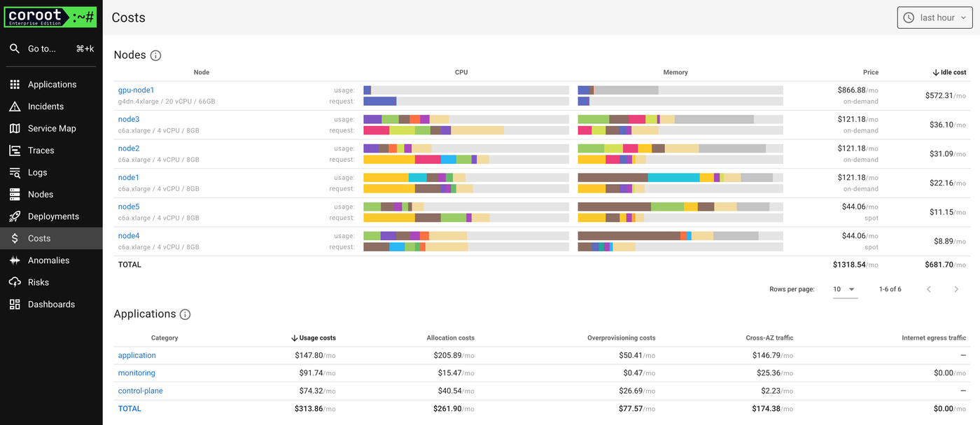The width and height of the screenshot is (980, 425).
Task: Open the last hour time range dropdown
Action: click(934, 17)
